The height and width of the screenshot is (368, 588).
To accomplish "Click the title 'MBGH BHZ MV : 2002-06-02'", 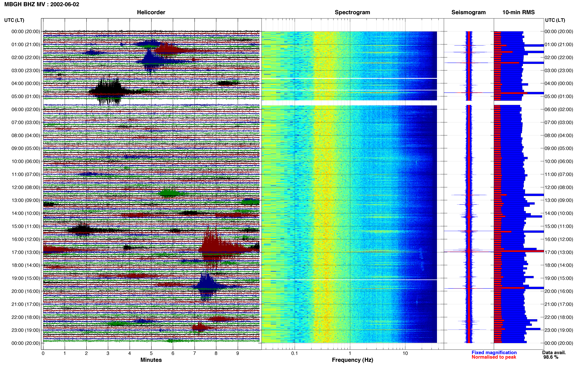I will tap(42, 4).
